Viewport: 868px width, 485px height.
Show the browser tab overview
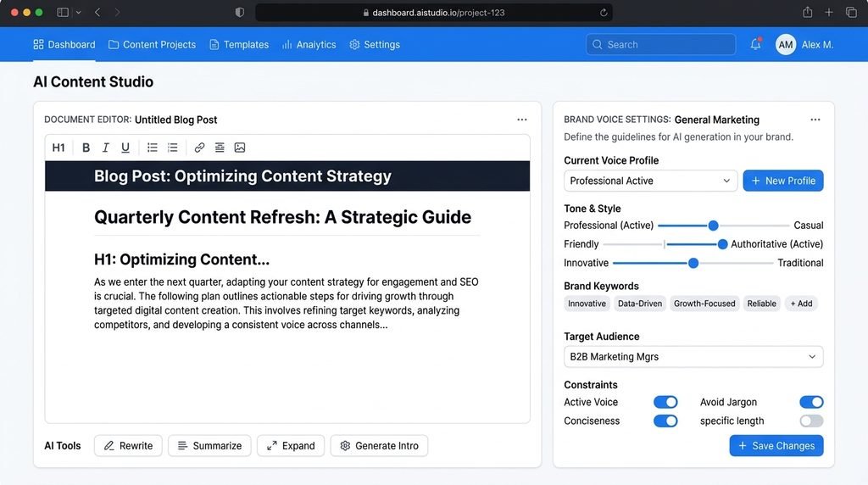pyautogui.click(x=851, y=12)
